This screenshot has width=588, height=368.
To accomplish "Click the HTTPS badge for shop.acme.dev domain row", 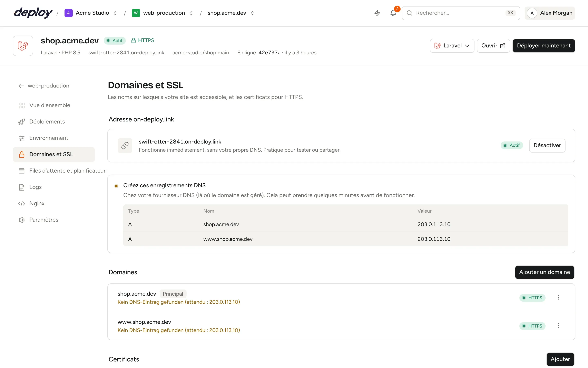I will click(532, 298).
